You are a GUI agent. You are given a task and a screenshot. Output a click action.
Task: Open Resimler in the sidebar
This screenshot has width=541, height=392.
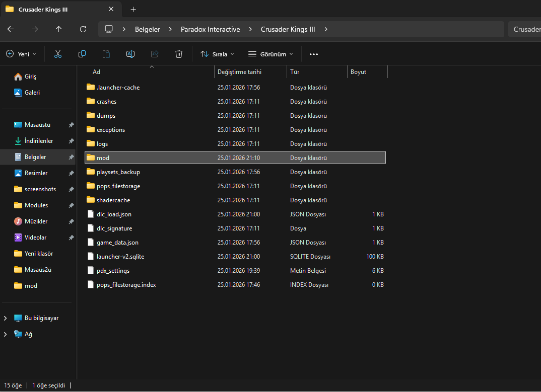coord(38,173)
